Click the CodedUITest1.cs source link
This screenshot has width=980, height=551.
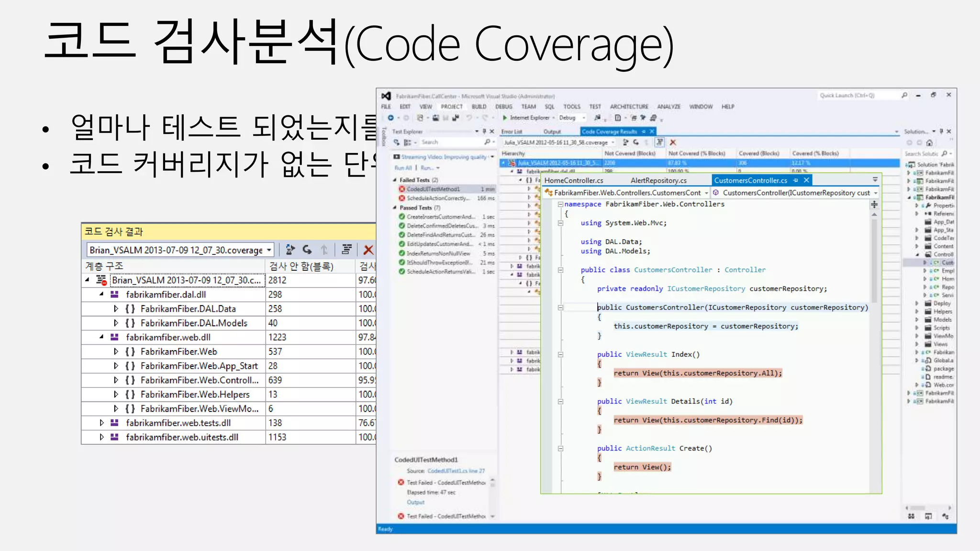(x=456, y=471)
